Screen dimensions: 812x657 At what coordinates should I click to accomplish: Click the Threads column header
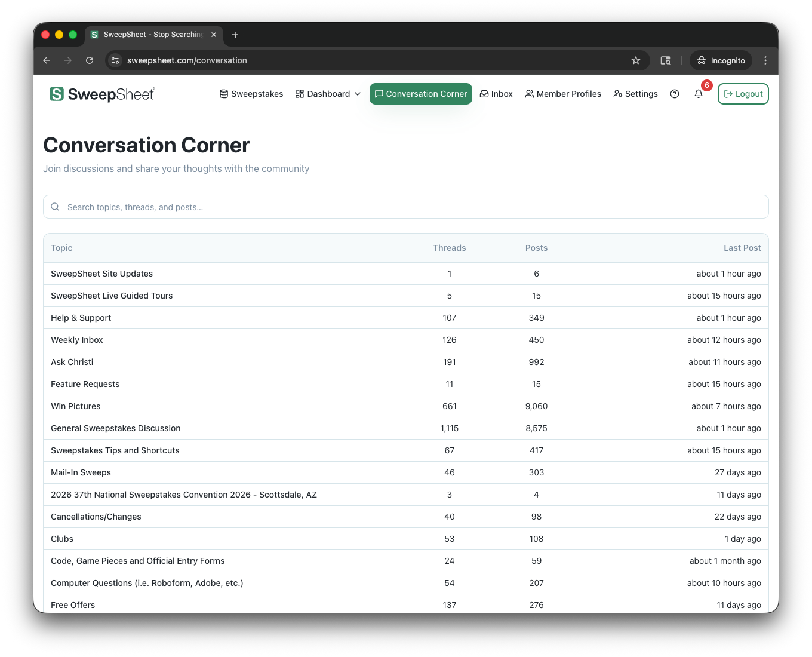[449, 248]
